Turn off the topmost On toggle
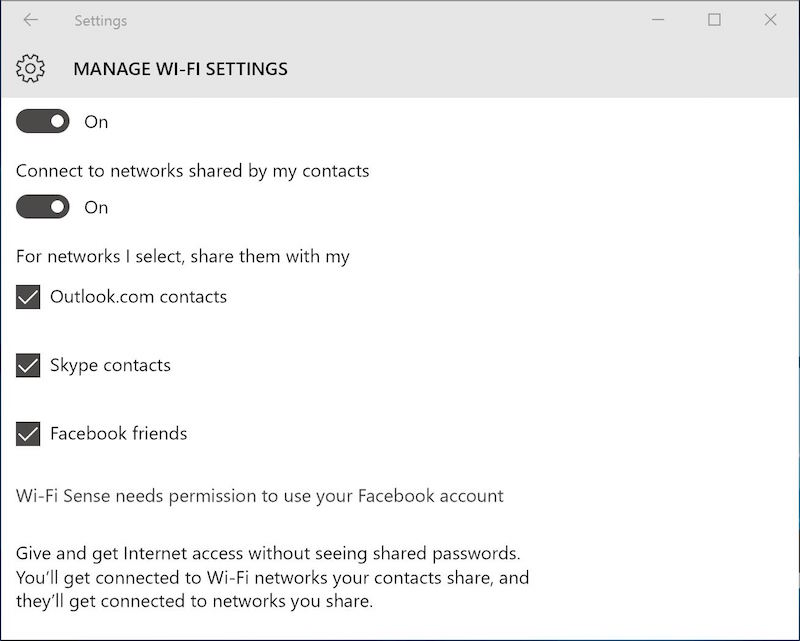 click(43, 121)
